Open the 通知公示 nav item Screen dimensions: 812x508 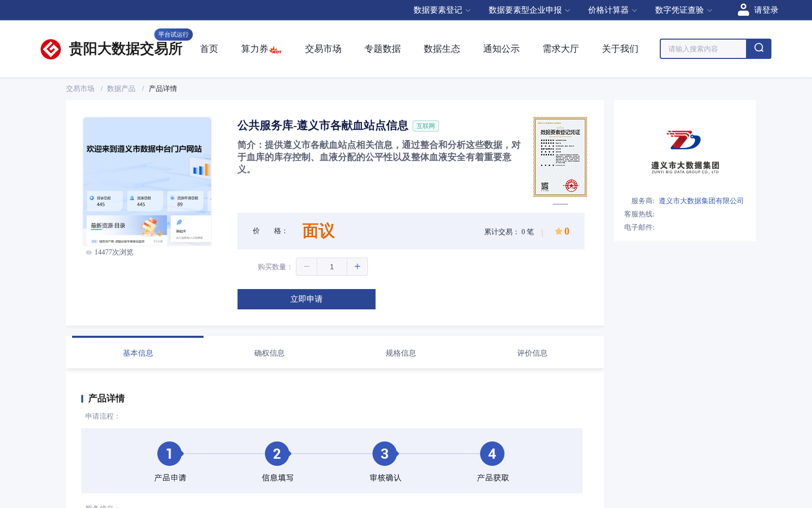pos(501,49)
